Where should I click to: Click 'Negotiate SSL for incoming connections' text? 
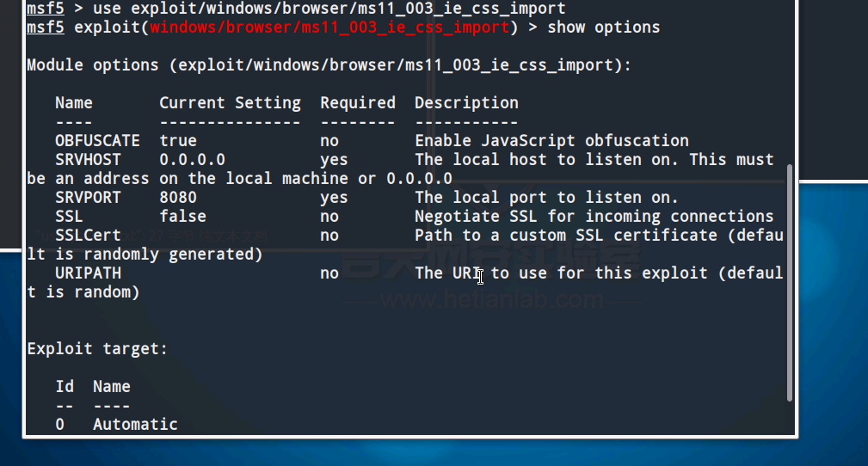click(594, 217)
